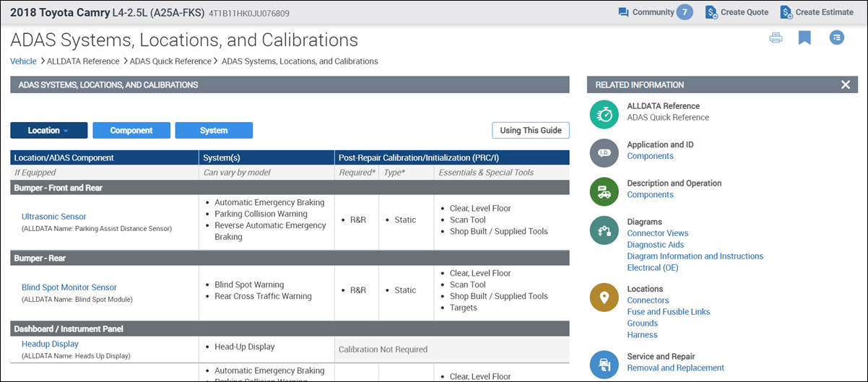
Task: Close the Related Information panel
Action: coord(846,84)
